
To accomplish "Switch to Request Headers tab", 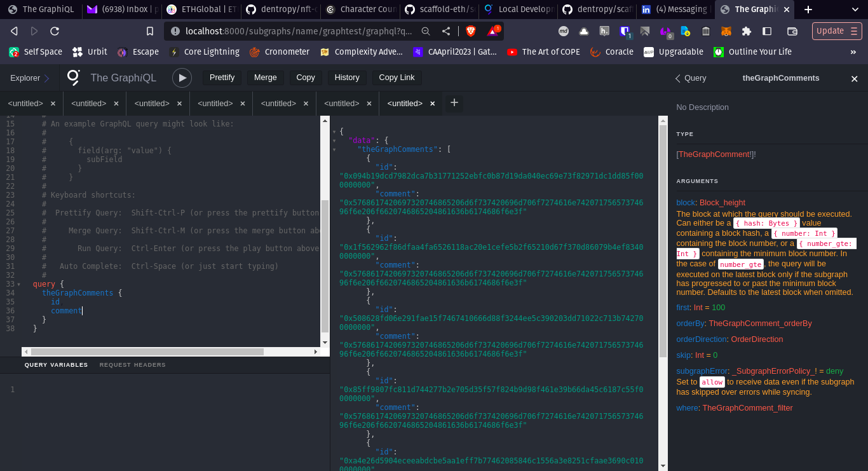I will pos(132,365).
